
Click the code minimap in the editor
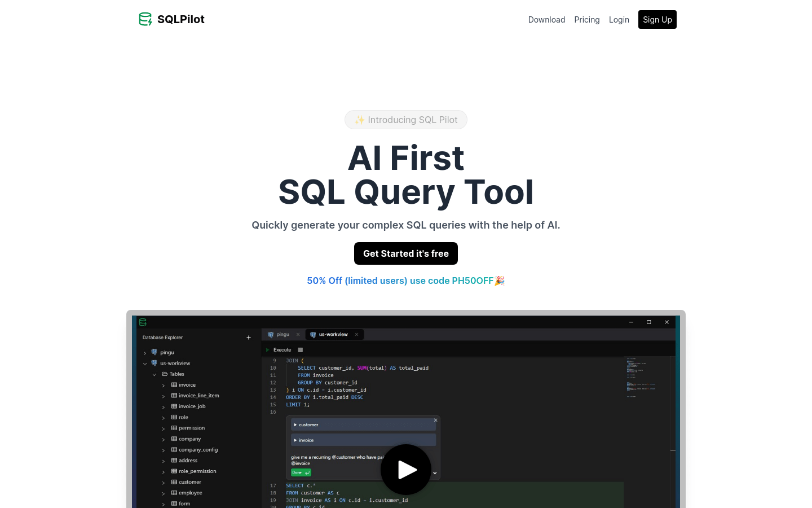[641, 377]
